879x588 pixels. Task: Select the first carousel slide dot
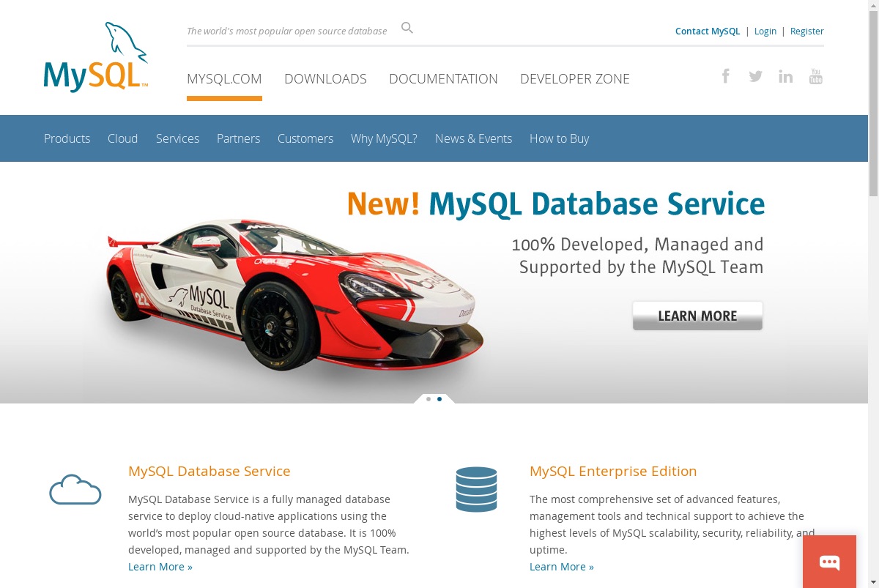(x=429, y=399)
